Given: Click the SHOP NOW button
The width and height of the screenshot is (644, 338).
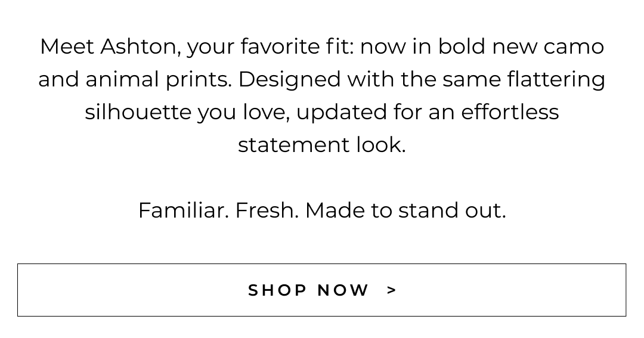Looking at the screenshot, I should click(x=321, y=290).
